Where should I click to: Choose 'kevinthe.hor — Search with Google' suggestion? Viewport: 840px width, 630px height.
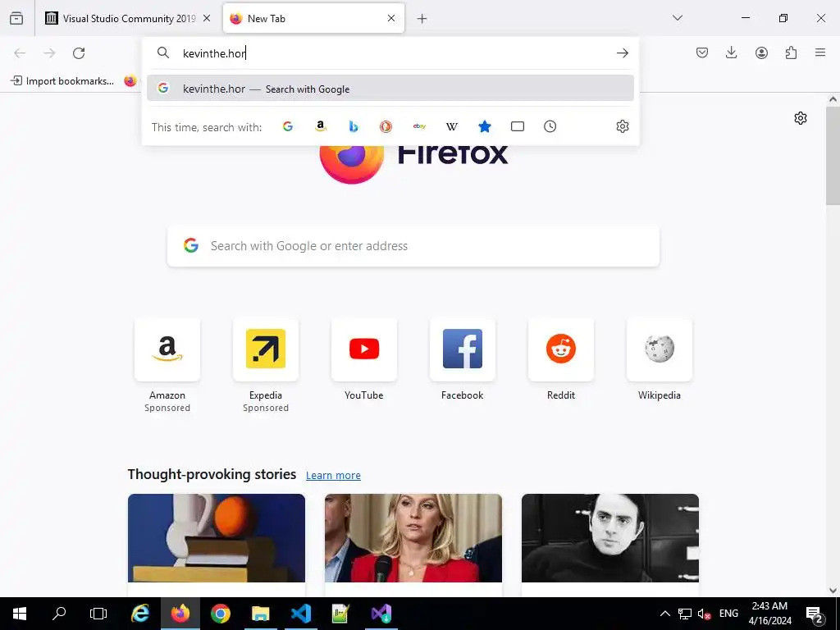390,89
